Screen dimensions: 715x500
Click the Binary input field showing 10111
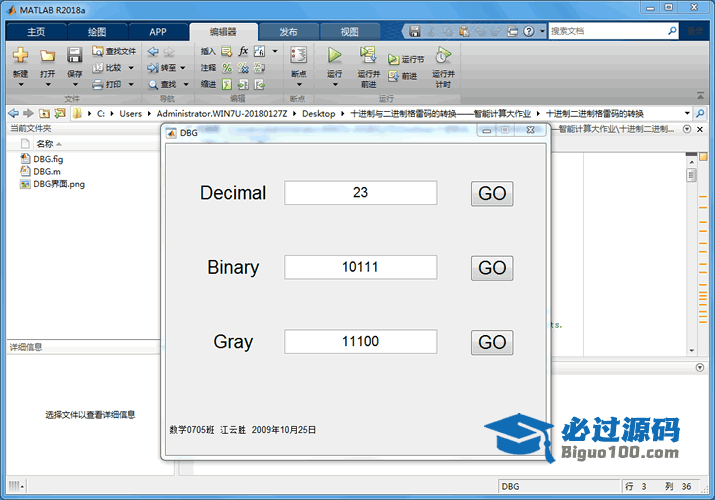361,267
